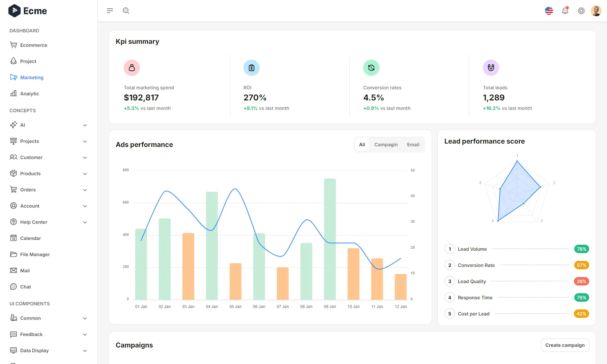Open the US language flag selector
607x364 pixels.
[x=549, y=10]
